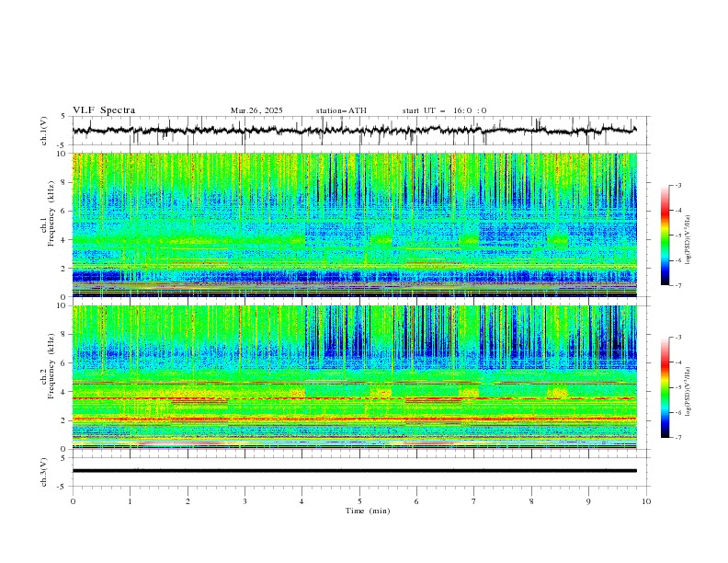Click the 4 kHz tick on ch.1 frequency axis
Image resolution: width=728 pixels, height=563 pixels.
click(x=65, y=240)
